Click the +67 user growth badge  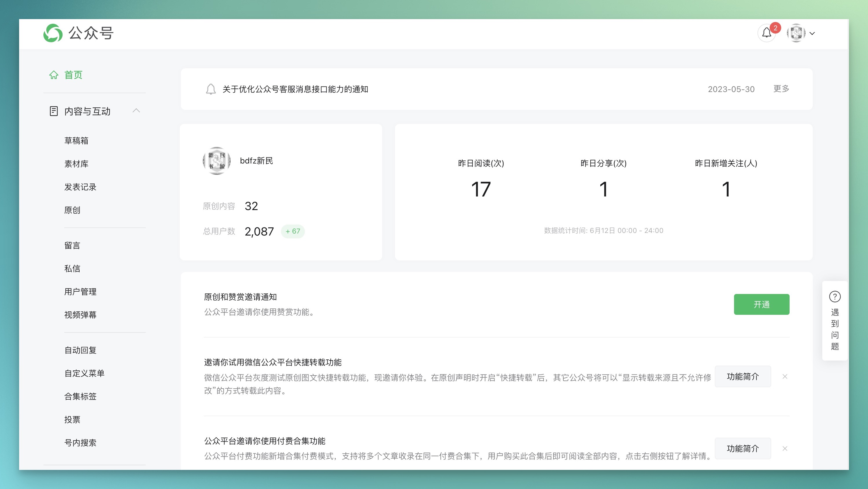[293, 231]
